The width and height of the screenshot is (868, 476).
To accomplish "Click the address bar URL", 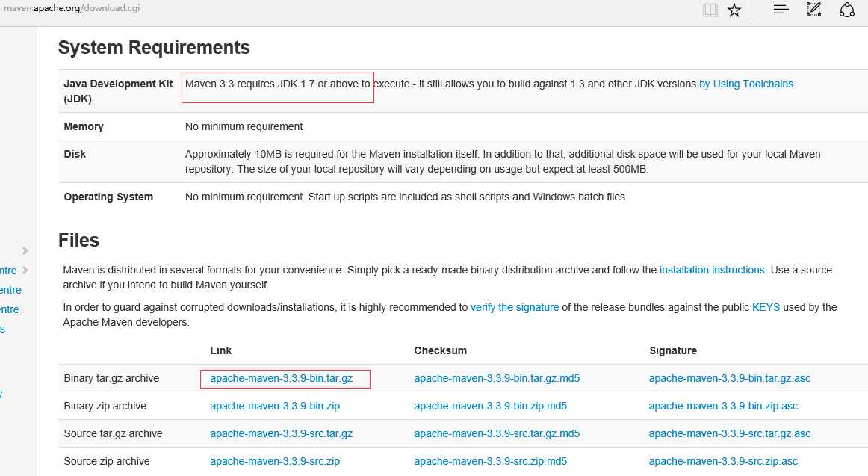I will point(72,8).
